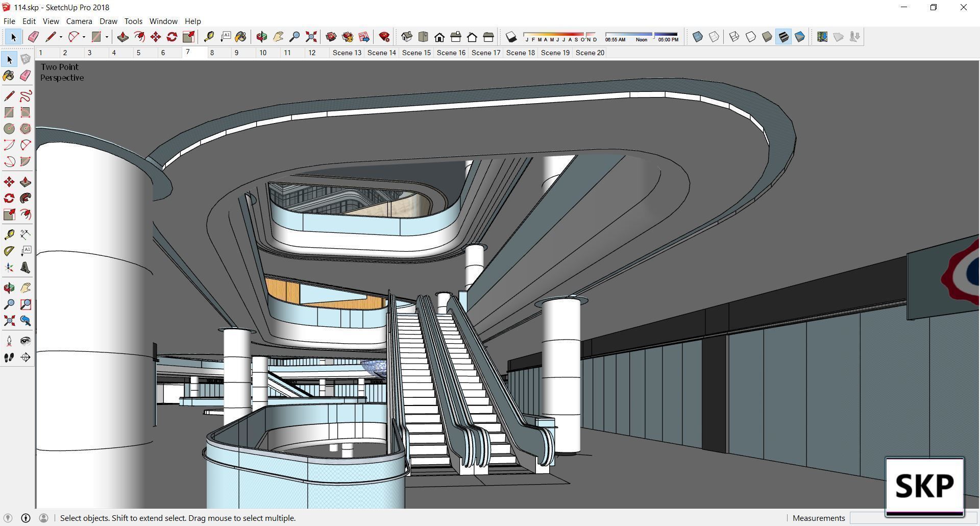Switch to Front view
This screenshot has width=980, height=526.
coord(439,37)
